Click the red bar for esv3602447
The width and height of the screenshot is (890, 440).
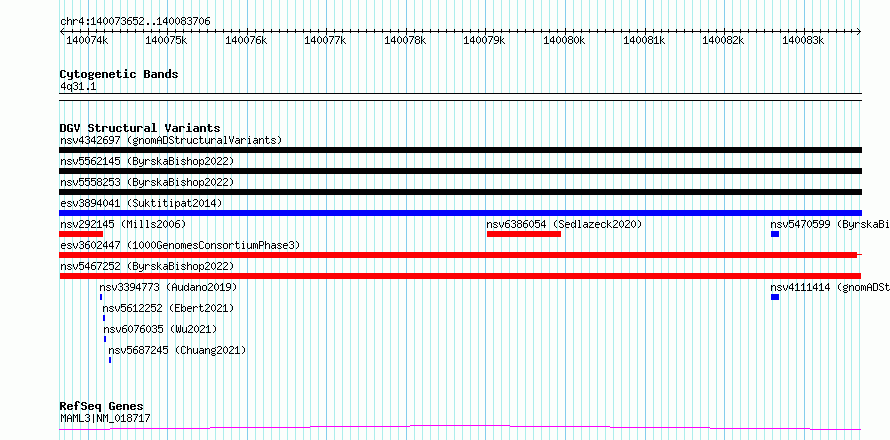pos(458,255)
